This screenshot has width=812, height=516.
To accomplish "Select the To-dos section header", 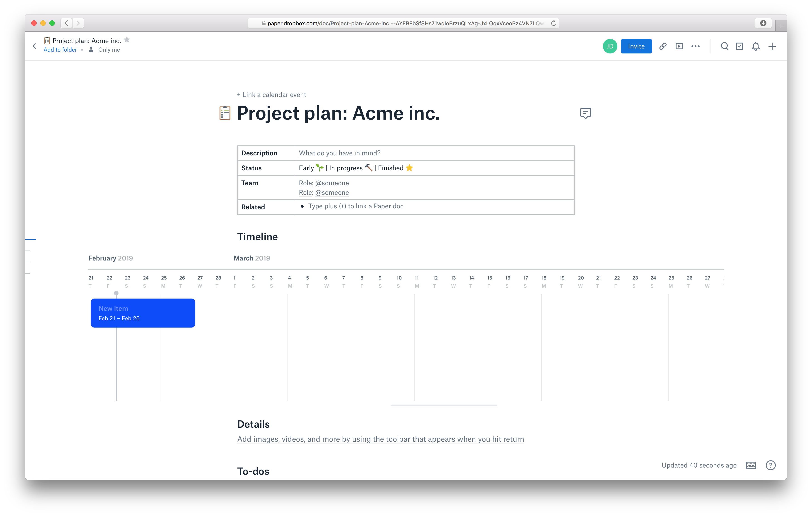I will tap(253, 470).
